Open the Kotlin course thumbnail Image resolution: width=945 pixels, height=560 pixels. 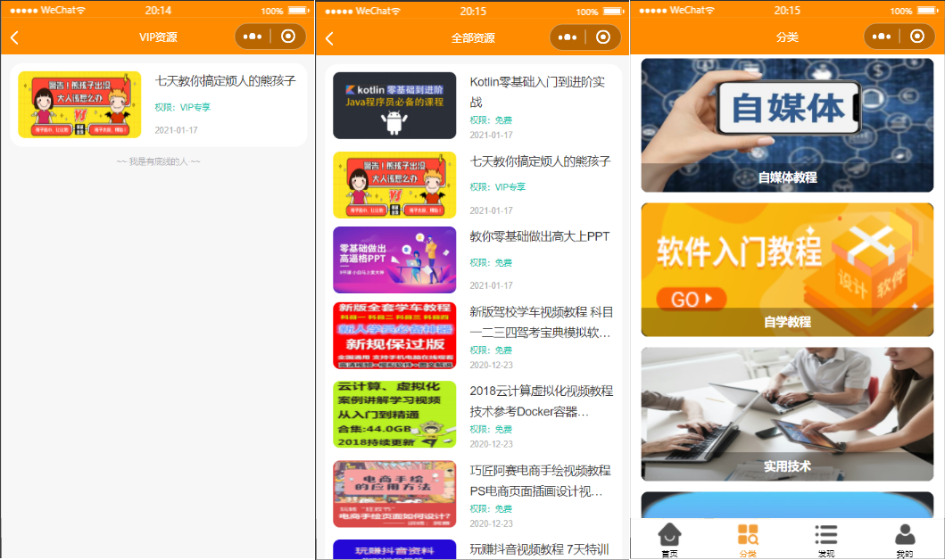coord(394,105)
